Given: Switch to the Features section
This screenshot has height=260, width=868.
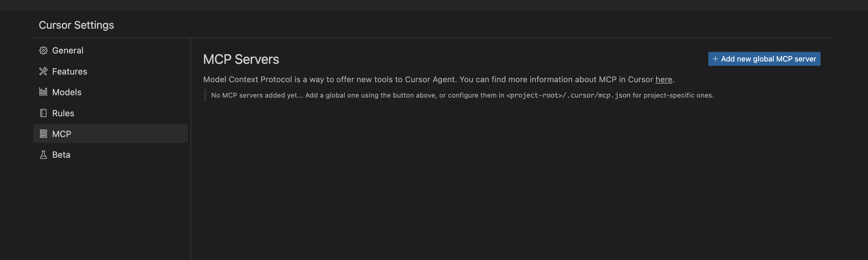Looking at the screenshot, I should [69, 71].
